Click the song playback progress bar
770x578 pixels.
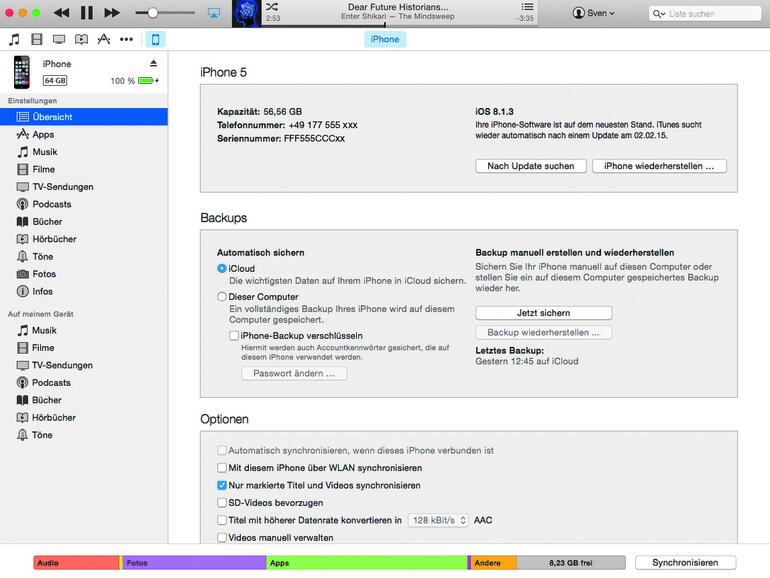(x=399, y=25)
